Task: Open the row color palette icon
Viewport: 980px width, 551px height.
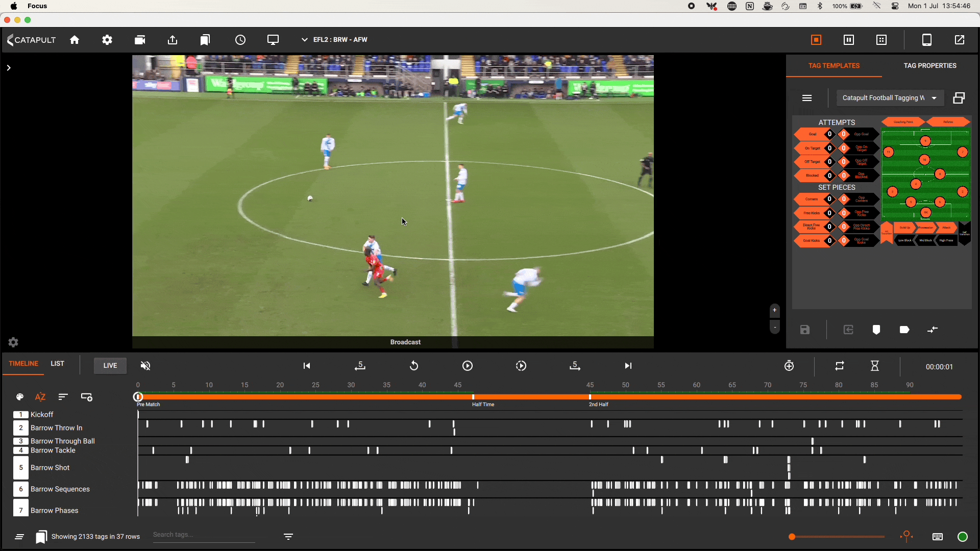Action: tap(20, 397)
